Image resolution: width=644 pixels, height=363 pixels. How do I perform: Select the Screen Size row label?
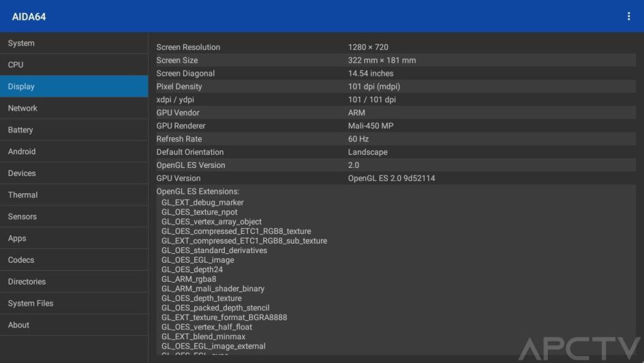click(x=177, y=61)
